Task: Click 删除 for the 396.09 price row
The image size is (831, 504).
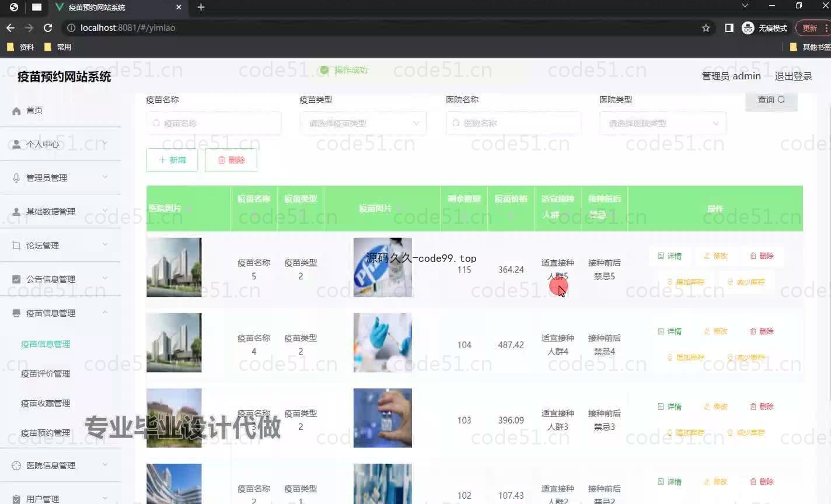Action: click(x=762, y=407)
